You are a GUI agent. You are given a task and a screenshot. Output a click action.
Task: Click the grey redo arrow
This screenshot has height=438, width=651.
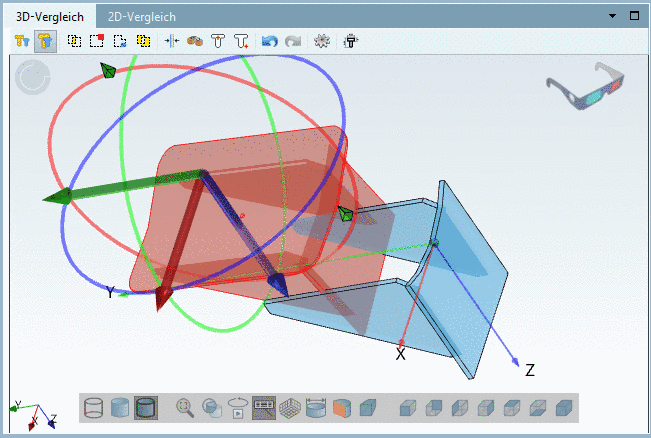point(293,41)
